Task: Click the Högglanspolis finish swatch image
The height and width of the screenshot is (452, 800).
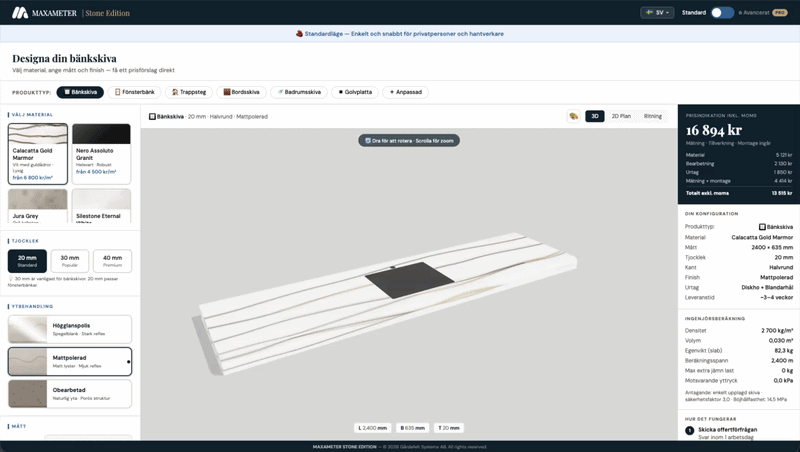Action: click(28, 329)
